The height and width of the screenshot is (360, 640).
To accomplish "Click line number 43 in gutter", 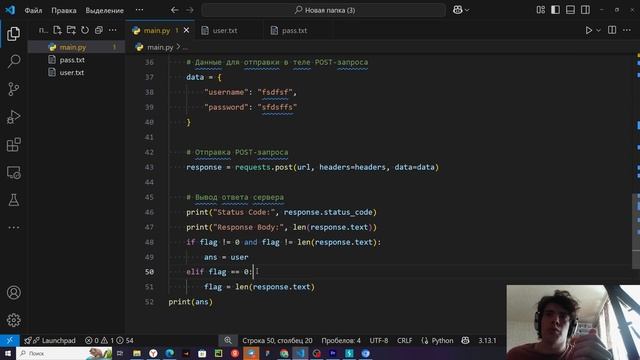I will pos(149,167).
